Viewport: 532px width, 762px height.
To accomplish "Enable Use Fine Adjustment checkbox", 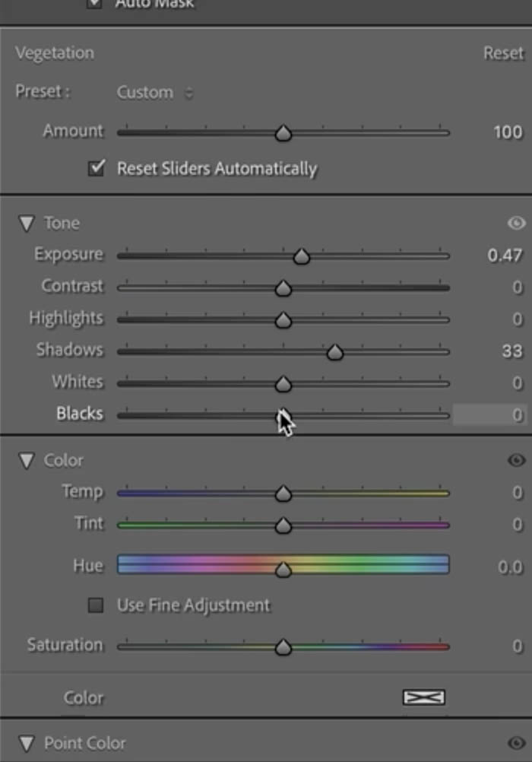I will click(x=96, y=605).
